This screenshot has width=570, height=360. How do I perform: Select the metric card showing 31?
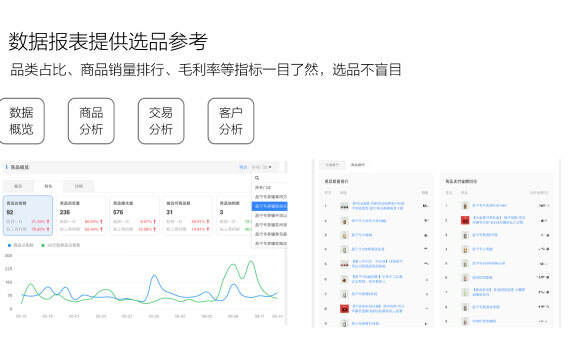tap(187, 216)
